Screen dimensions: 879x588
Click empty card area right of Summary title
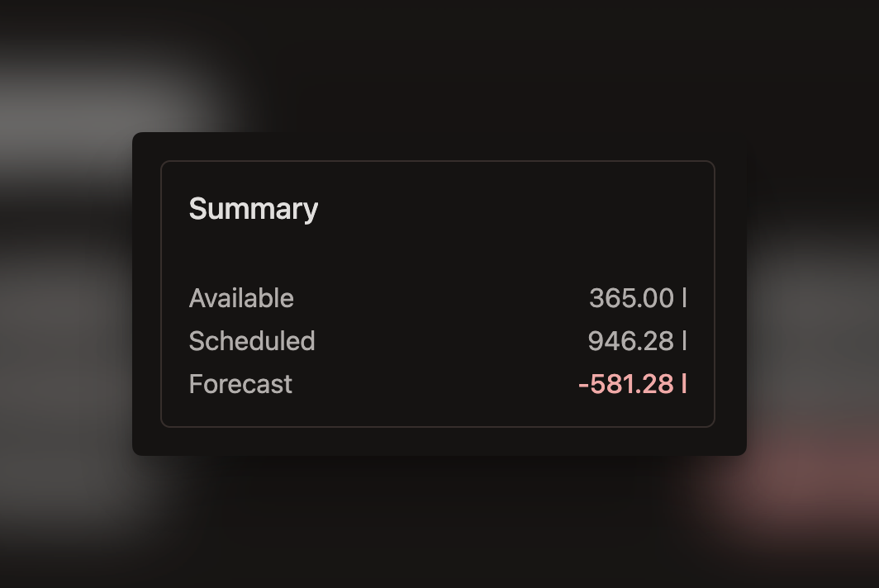(x=512, y=209)
